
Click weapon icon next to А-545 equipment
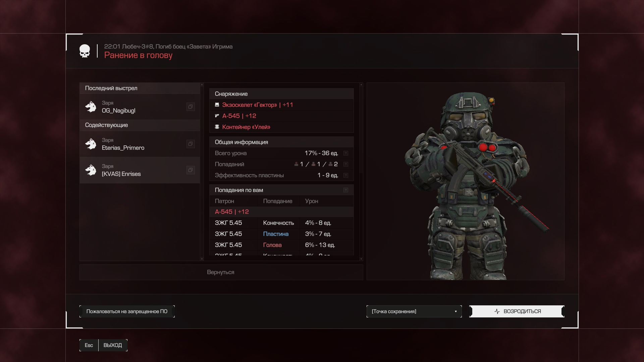click(x=217, y=116)
